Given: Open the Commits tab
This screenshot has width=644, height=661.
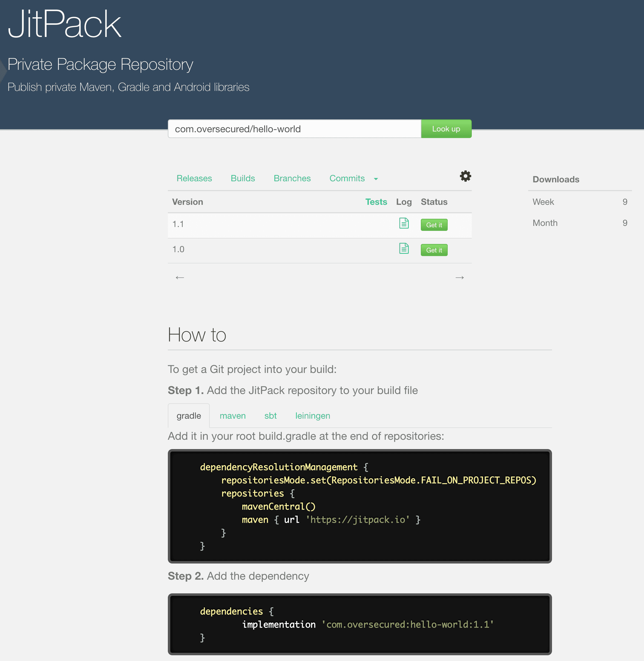Looking at the screenshot, I should click(x=347, y=178).
